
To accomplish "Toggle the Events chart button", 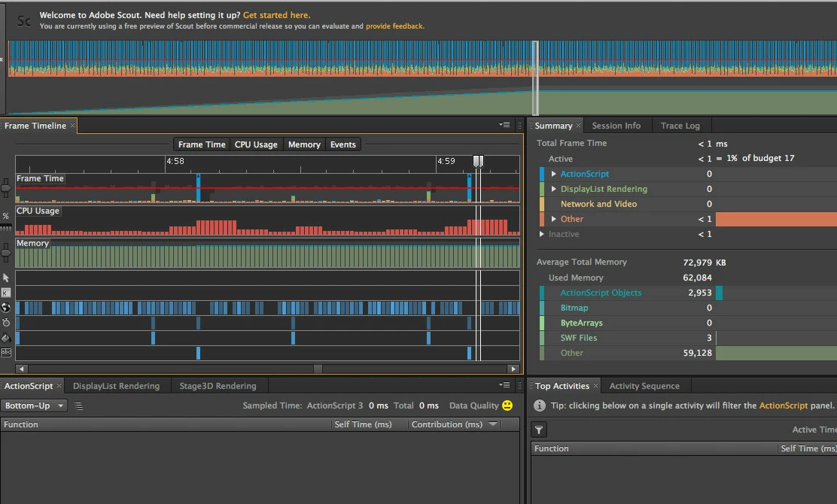I will click(342, 144).
